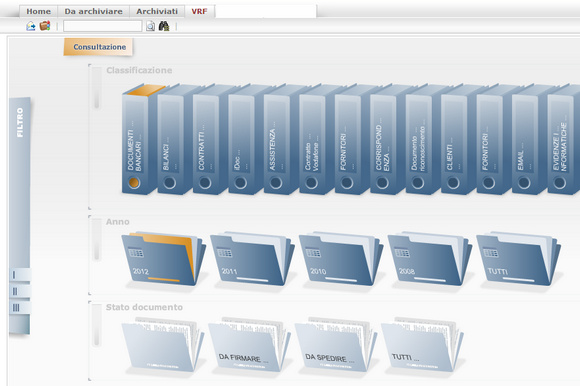Click the Stato documento section scroll handle
This screenshot has height=386, width=580.
(x=97, y=325)
